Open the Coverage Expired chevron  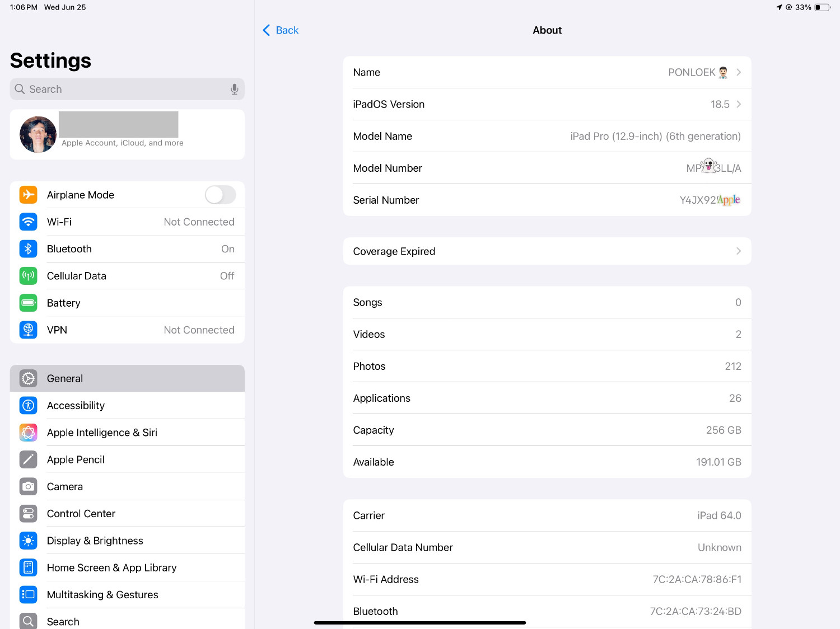(739, 251)
